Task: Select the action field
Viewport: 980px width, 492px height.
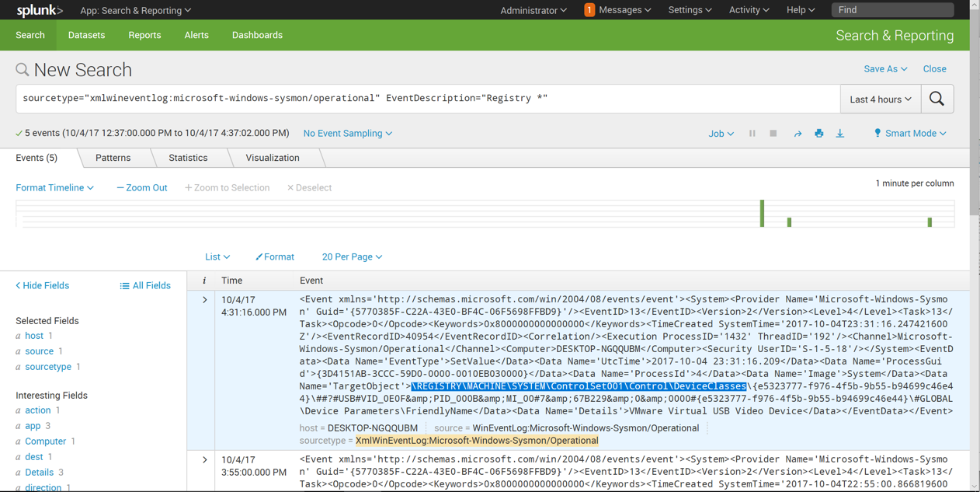Action: click(x=37, y=410)
